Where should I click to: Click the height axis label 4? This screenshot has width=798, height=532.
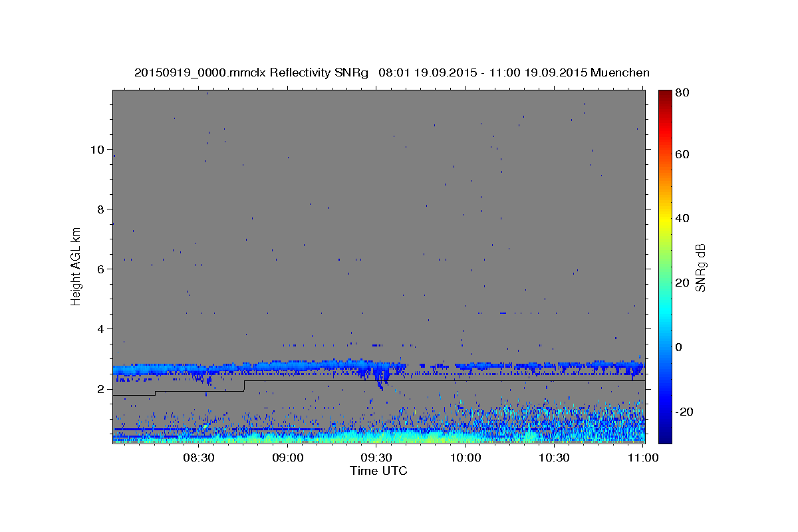pos(101,329)
